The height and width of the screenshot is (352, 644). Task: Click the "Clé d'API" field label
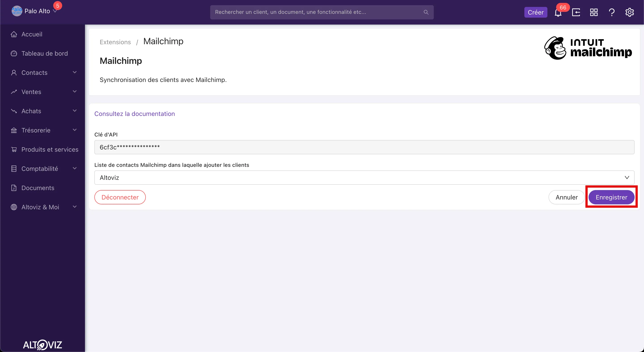[106, 134]
